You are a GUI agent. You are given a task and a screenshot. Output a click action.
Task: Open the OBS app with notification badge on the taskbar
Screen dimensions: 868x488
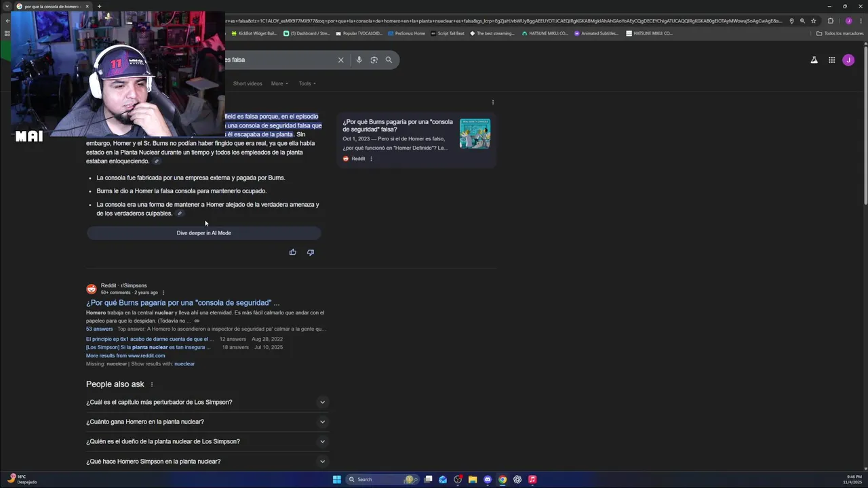point(458,479)
